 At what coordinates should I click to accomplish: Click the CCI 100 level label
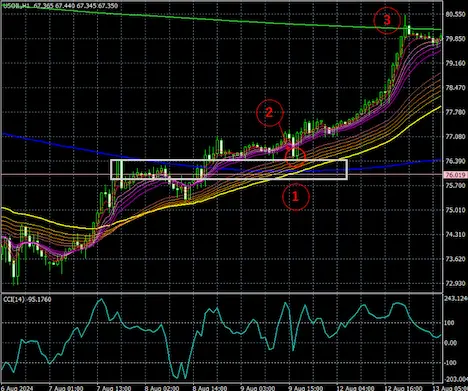pos(449,323)
